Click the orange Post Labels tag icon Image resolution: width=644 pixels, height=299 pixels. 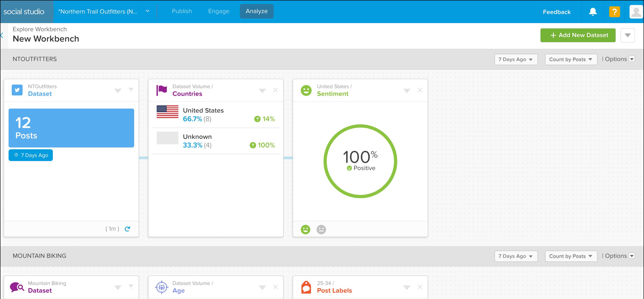point(306,287)
